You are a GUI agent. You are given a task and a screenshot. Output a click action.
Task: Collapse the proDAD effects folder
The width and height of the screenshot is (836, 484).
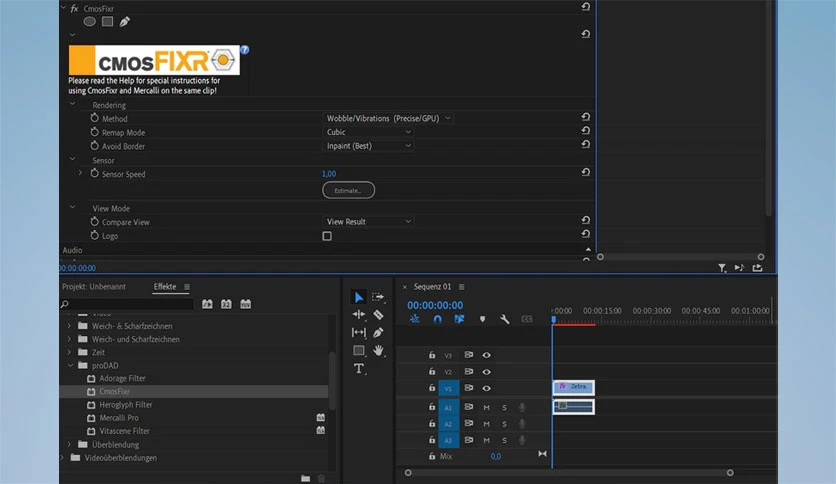[x=70, y=366]
